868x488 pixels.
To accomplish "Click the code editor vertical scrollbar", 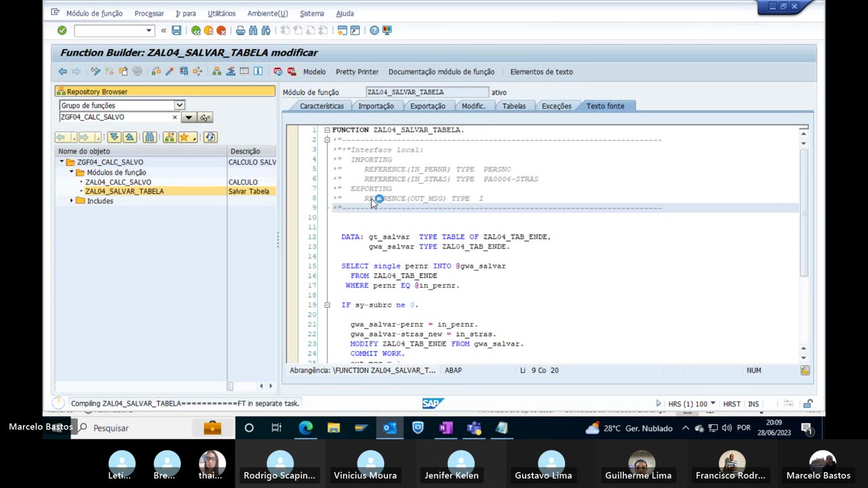I will tap(804, 213).
